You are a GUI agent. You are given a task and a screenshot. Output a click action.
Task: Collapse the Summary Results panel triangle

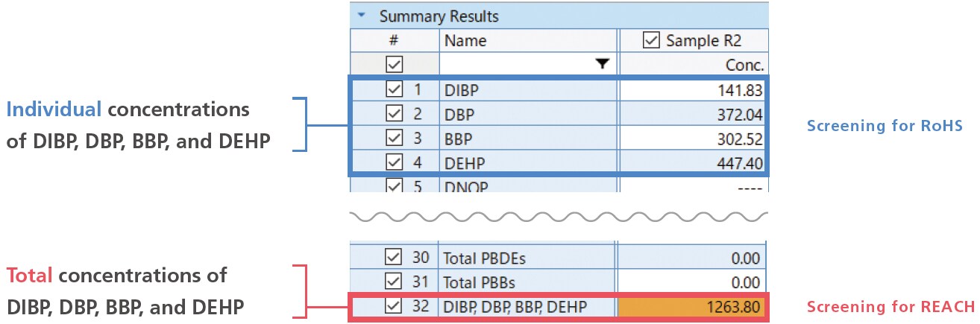362,15
